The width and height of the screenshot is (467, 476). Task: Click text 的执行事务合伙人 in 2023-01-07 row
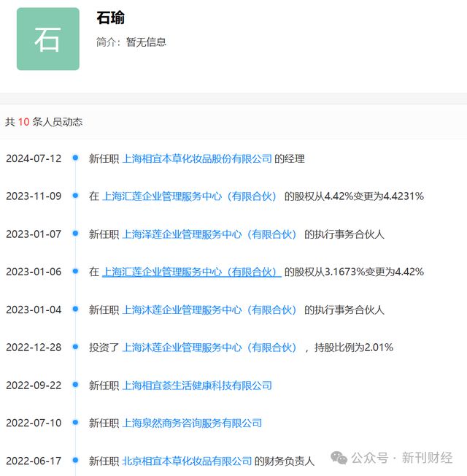(x=344, y=234)
